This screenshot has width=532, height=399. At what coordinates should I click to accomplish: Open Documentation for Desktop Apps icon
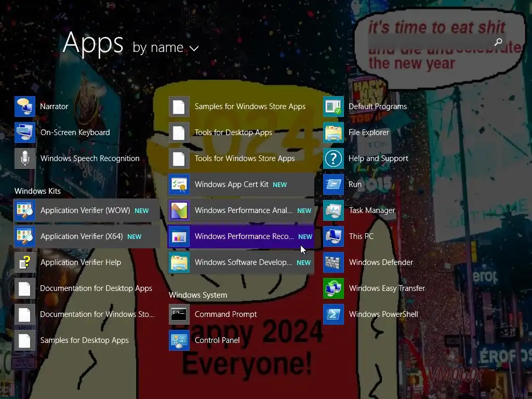click(x=25, y=288)
